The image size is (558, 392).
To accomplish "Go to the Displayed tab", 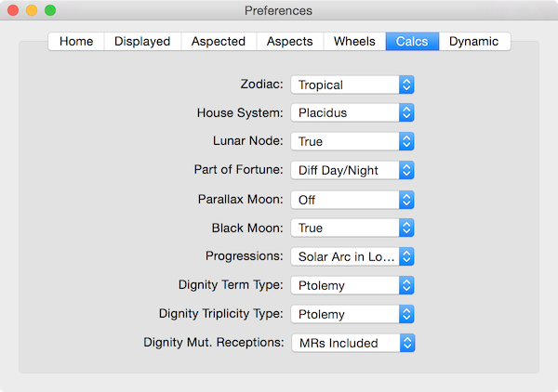I will [142, 41].
